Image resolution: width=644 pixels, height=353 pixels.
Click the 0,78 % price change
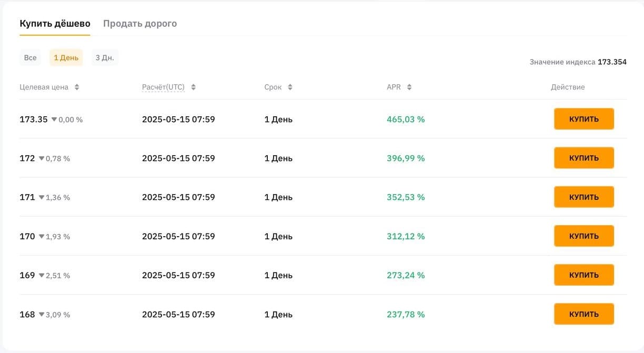(58, 158)
